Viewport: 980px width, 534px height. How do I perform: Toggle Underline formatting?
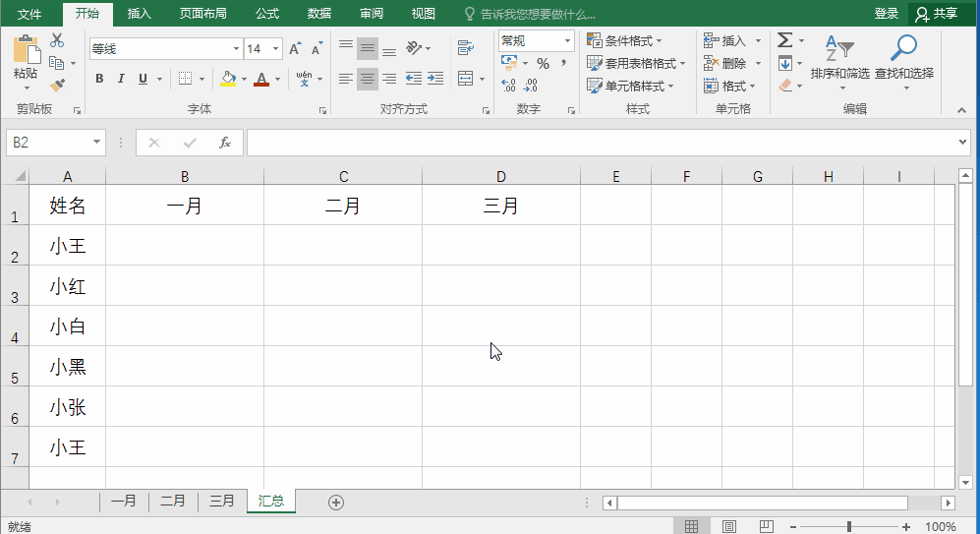[x=143, y=79]
